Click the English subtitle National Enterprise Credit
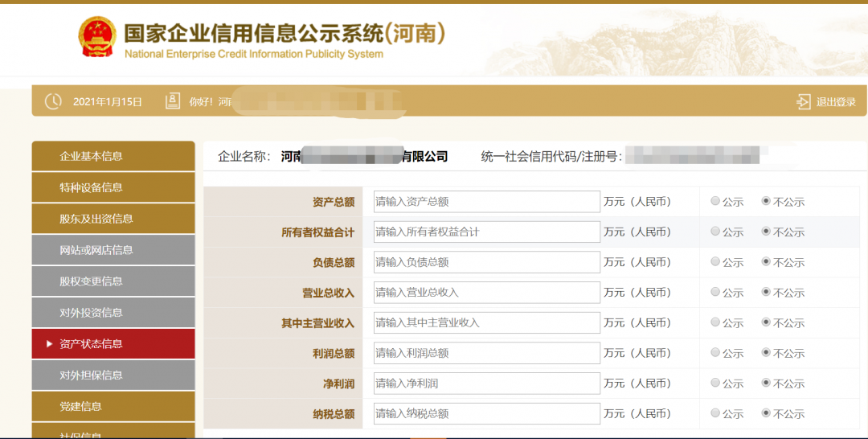 [x=253, y=54]
